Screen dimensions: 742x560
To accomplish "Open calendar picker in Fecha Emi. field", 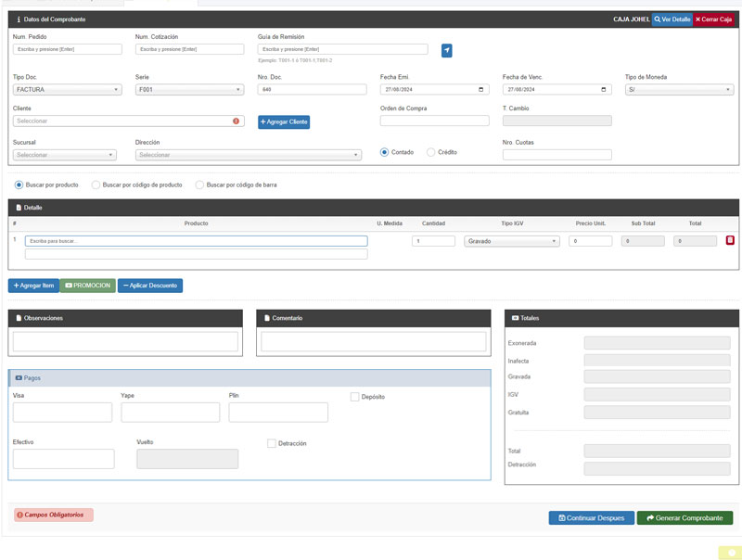I will click(x=480, y=89).
